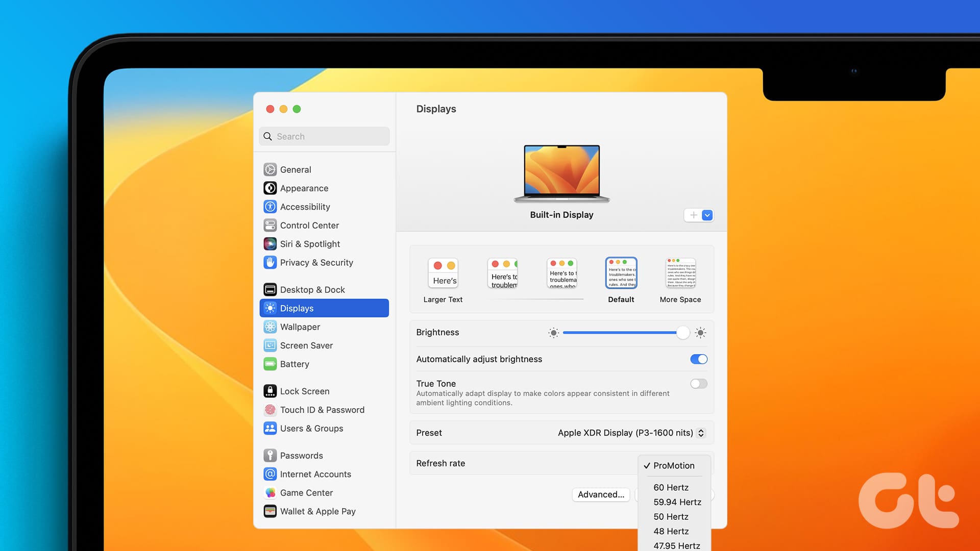Click the brightness slider knob
This screenshot has width=980, height=551.
coord(682,333)
